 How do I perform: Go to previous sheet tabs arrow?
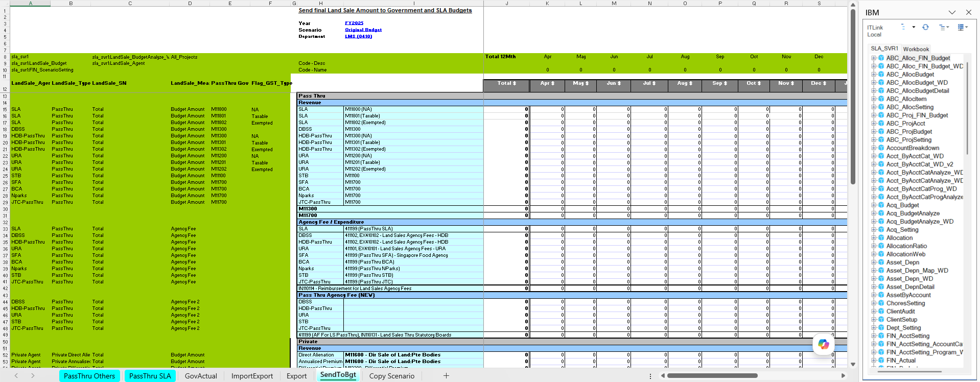16,376
